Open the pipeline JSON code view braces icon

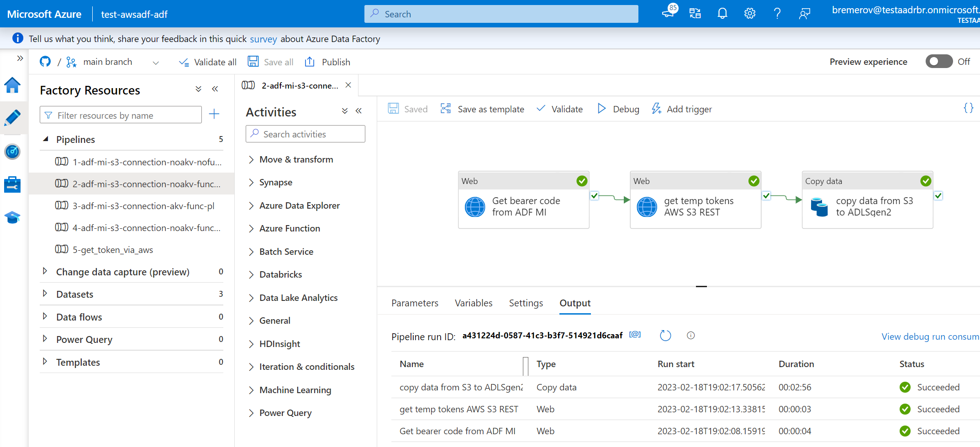(968, 108)
